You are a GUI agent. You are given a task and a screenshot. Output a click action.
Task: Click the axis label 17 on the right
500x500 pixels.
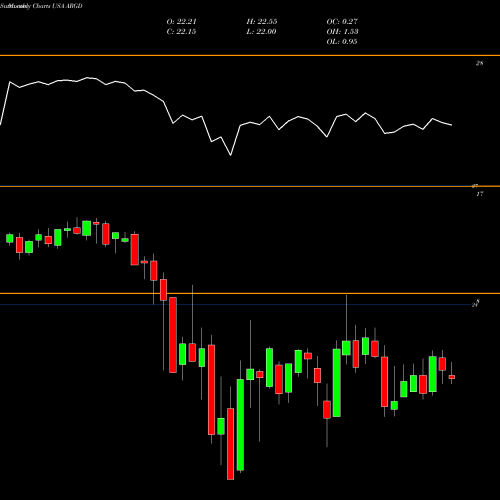coord(479,194)
